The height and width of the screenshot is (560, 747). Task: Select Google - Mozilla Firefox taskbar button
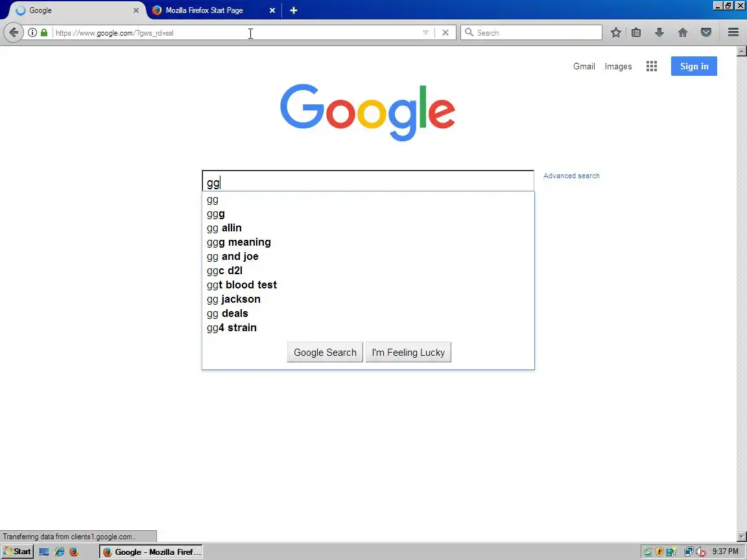coord(151,552)
